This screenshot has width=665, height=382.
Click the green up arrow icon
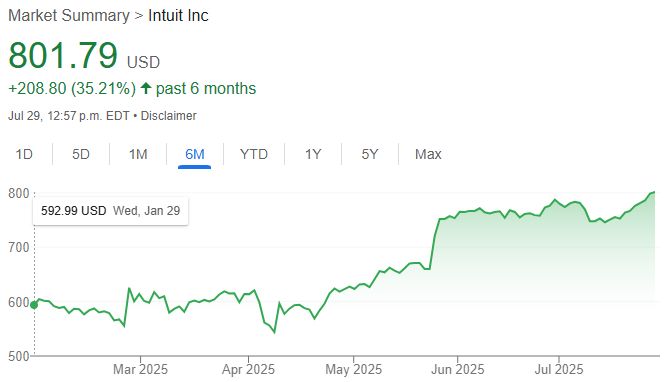point(146,88)
